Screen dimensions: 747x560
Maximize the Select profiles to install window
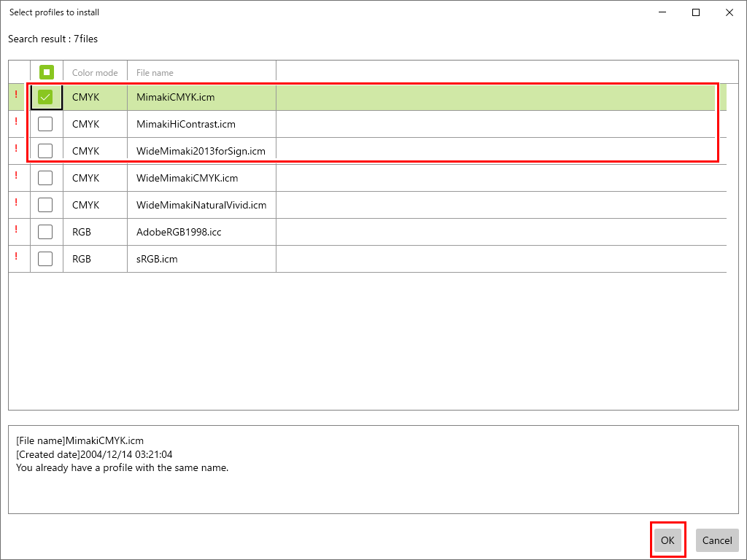coord(696,12)
